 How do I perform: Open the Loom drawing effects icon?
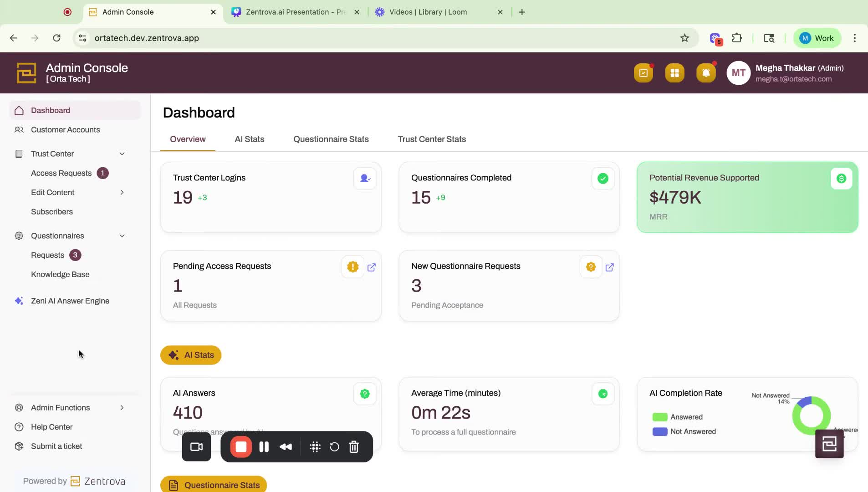(x=315, y=447)
